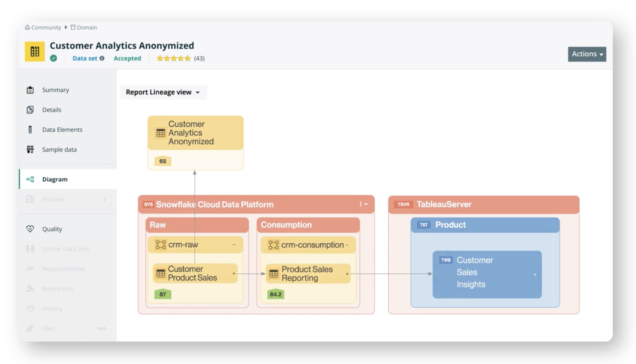Click the Details document icon
Viewport: 636px width, 364px height.
[30, 110]
